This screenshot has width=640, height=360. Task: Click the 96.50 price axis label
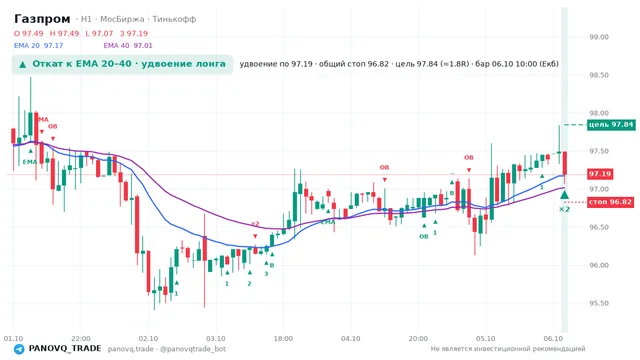click(x=599, y=227)
